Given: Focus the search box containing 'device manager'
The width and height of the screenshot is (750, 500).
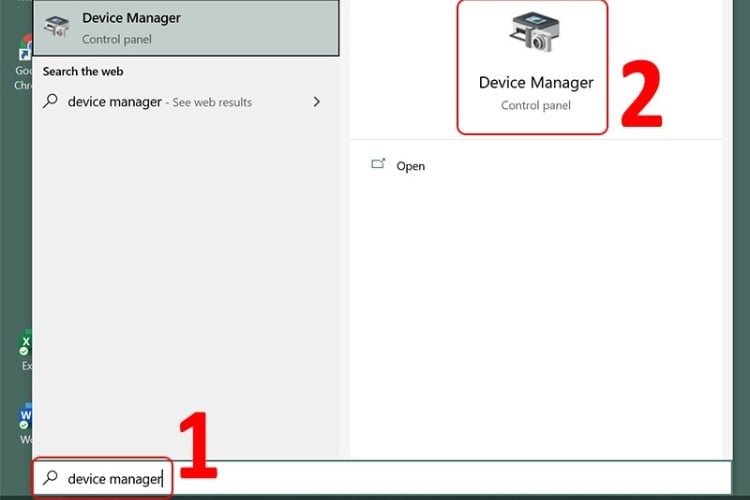Looking at the screenshot, I should [114, 478].
